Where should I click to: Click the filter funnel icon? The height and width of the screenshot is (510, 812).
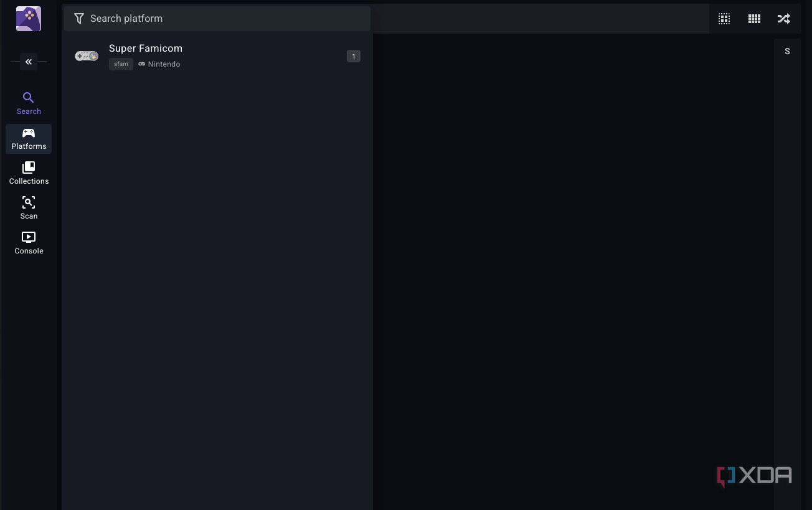[79, 19]
